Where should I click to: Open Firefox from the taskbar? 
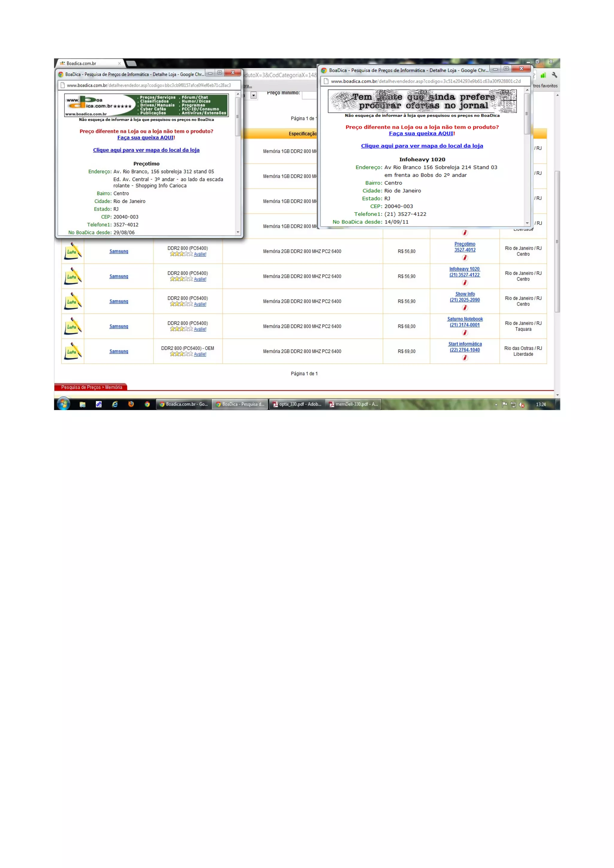pyautogui.click(x=131, y=404)
